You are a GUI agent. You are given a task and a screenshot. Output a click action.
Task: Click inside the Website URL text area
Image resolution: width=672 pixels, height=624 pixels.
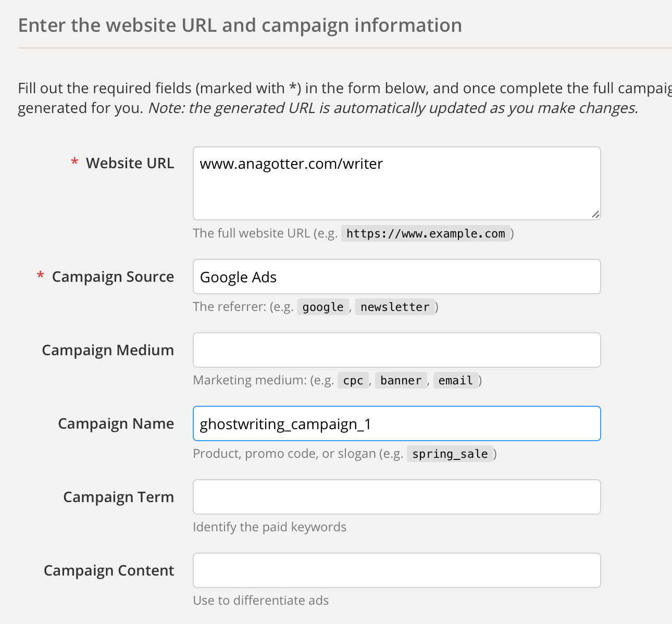(396, 183)
